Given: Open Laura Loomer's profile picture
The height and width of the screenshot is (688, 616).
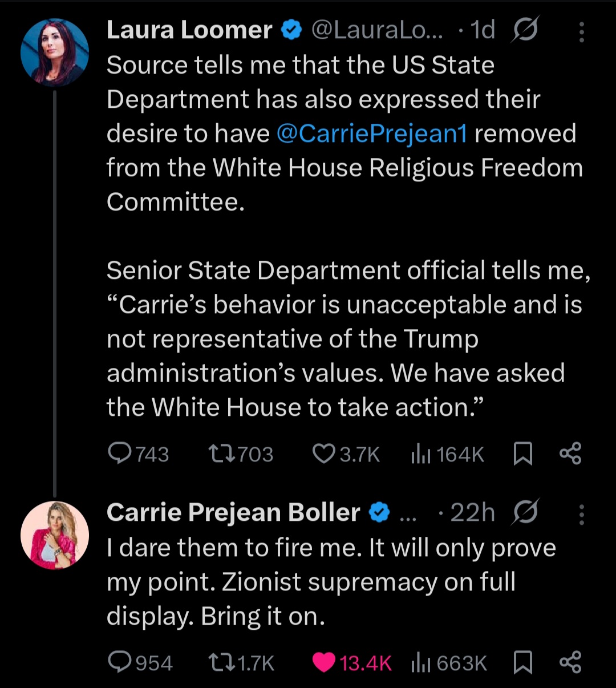Looking at the screenshot, I should point(55,52).
